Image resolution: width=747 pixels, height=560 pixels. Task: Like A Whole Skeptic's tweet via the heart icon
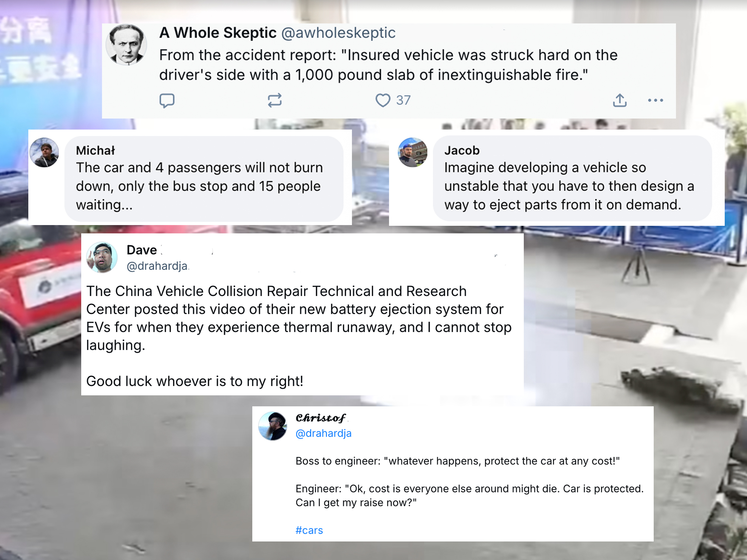383,100
